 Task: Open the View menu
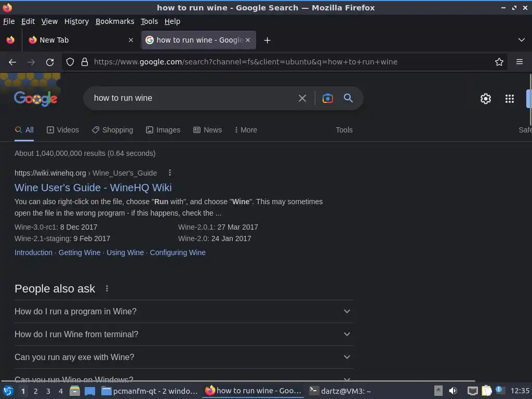49,21
